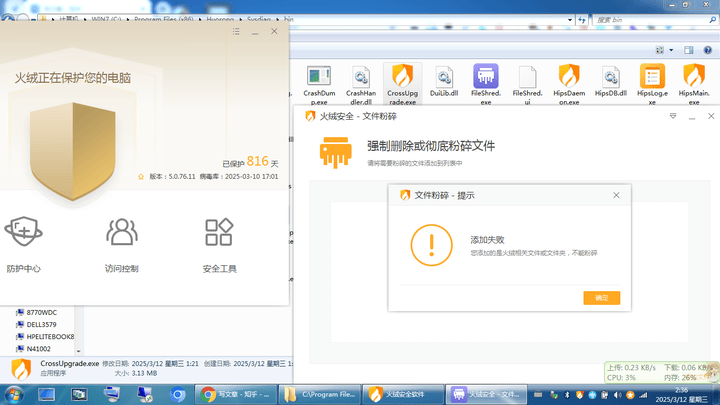Click the search magnifier icon in Explorer
Screen dimensions: 720x405
point(712,20)
